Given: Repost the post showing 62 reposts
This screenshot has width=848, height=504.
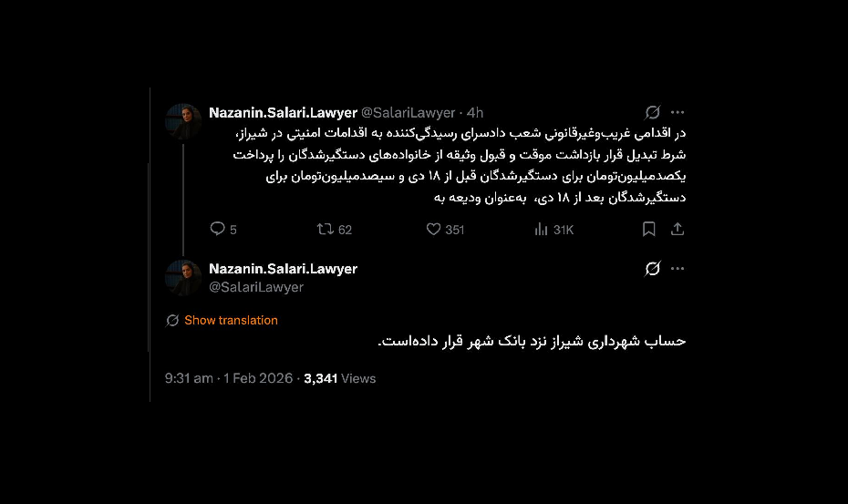Looking at the screenshot, I should point(326,230).
